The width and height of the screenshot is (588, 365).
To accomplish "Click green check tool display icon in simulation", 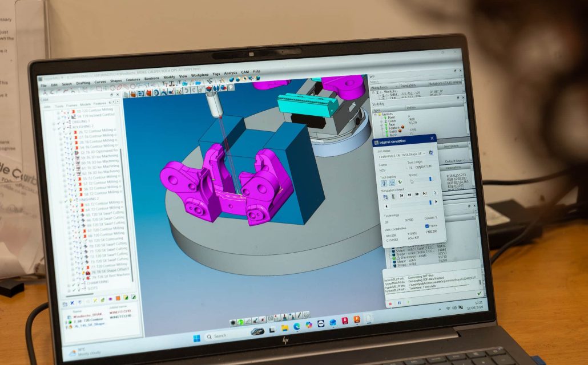I will (x=400, y=182).
